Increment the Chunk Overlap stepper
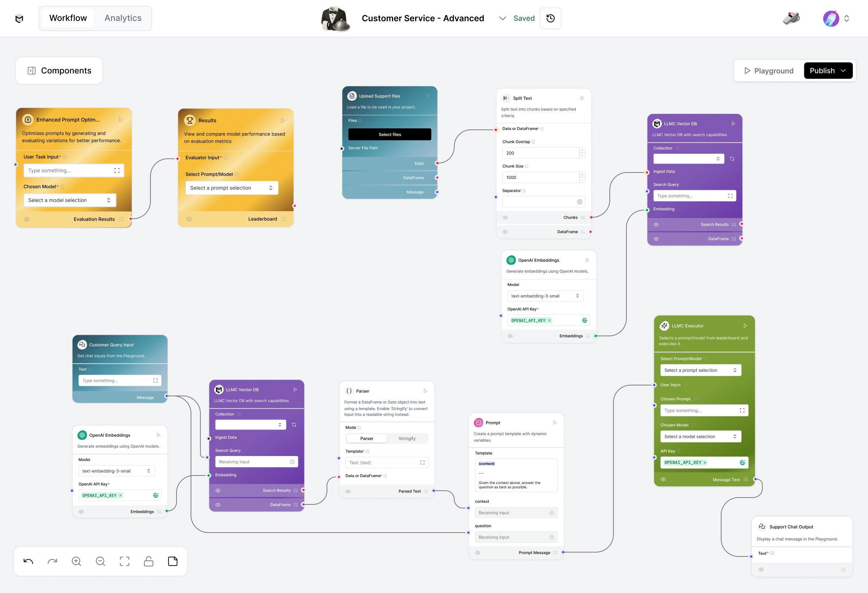Viewport: 868px width, 593px height. [x=582, y=150]
